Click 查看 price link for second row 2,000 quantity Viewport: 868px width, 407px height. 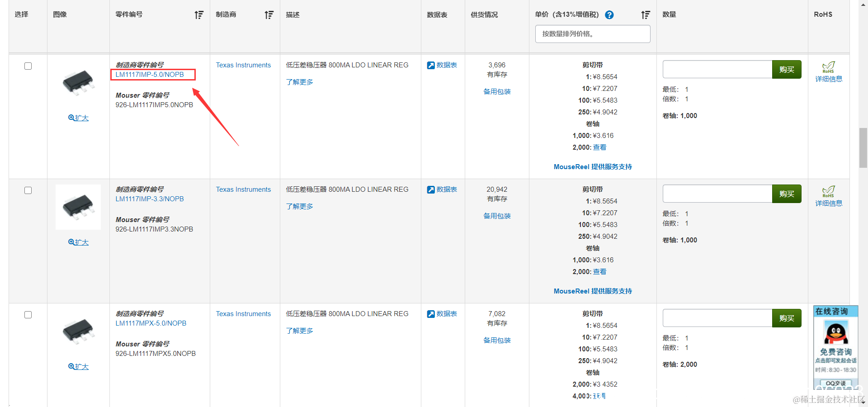point(599,272)
